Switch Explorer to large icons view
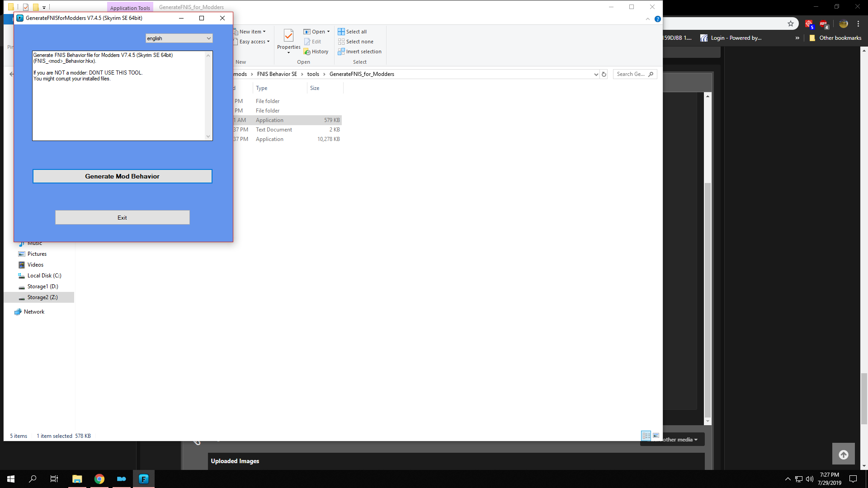Viewport: 868px width, 488px height. (656, 436)
